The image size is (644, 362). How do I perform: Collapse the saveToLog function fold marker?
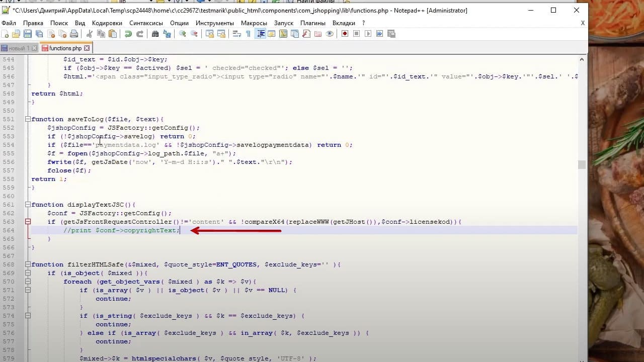(28, 119)
